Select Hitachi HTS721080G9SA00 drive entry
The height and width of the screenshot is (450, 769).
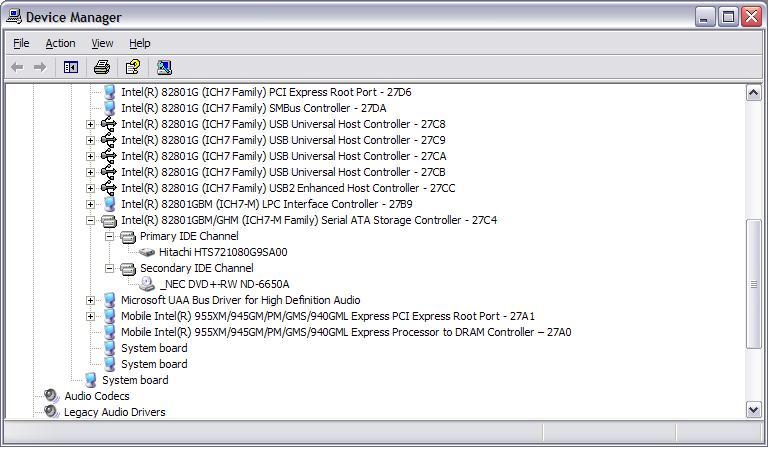tap(223, 252)
